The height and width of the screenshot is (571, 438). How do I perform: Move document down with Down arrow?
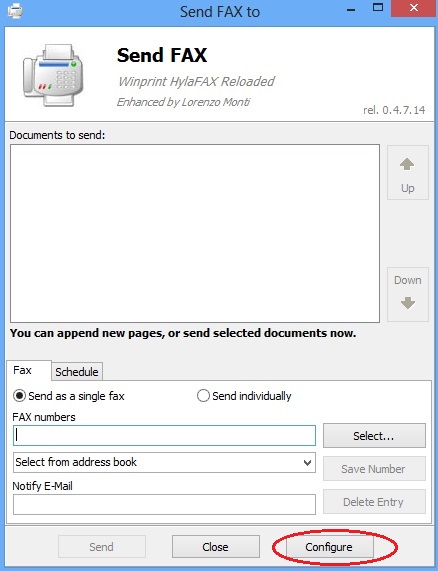tap(407, 295)
